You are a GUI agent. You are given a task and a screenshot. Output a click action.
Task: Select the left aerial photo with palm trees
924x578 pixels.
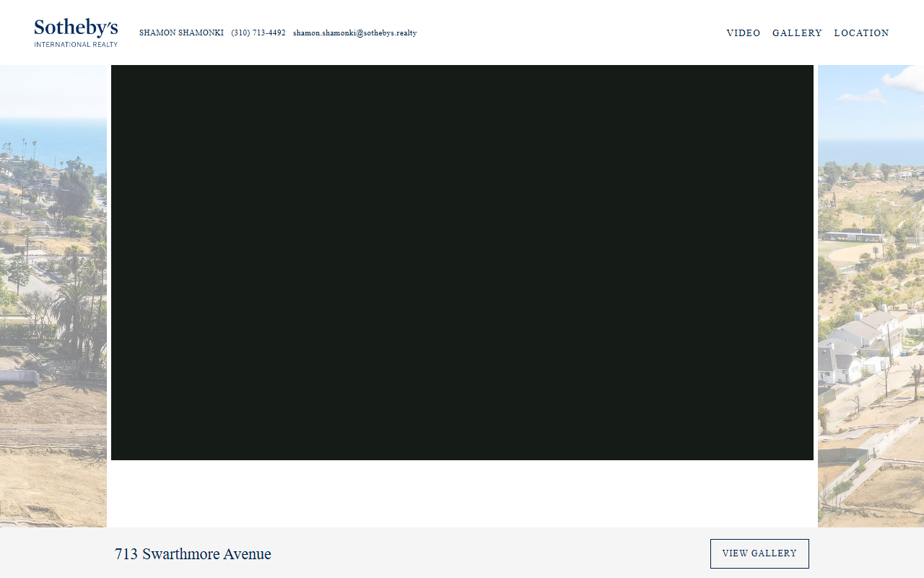53,296
